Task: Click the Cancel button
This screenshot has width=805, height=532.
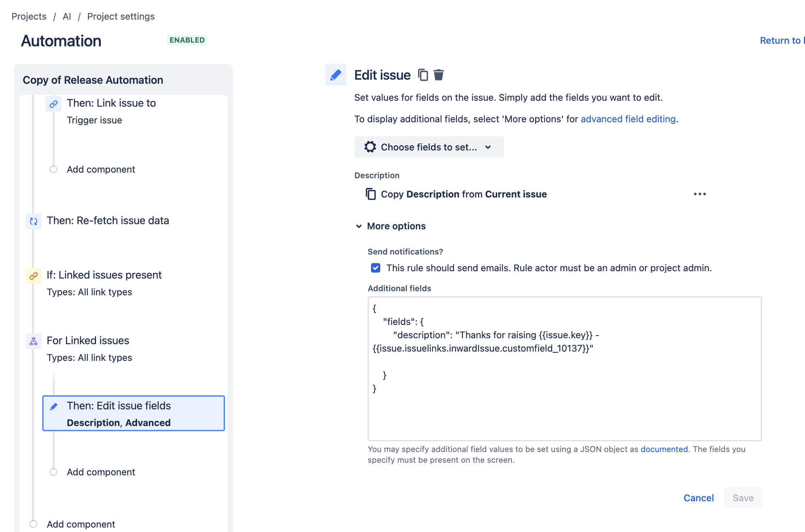Action: pos(698,498)
